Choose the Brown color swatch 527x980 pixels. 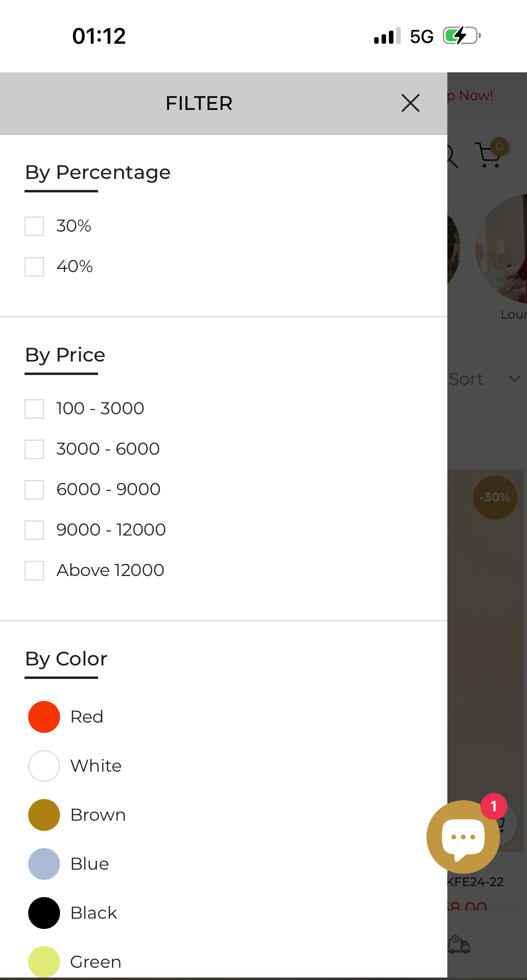[44, 815]
